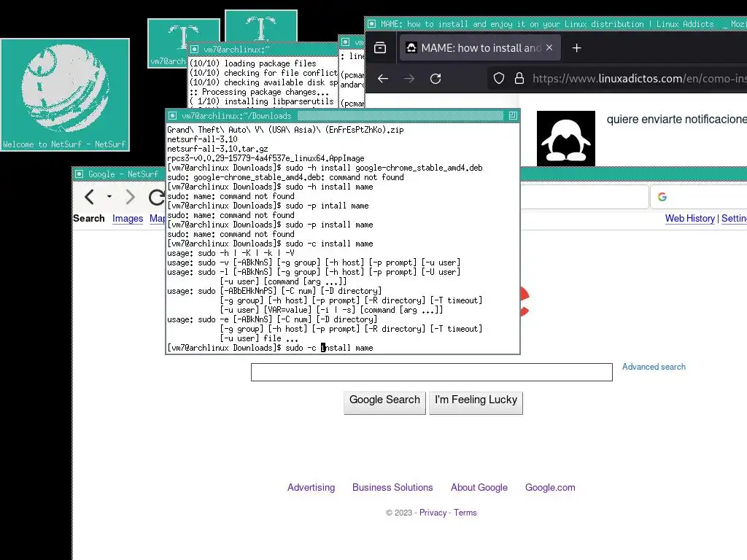This screenshot has width=747, height=560.
Task: Click the vm7@archlinux:~ terminal title icon
Action: pos(194,49)
